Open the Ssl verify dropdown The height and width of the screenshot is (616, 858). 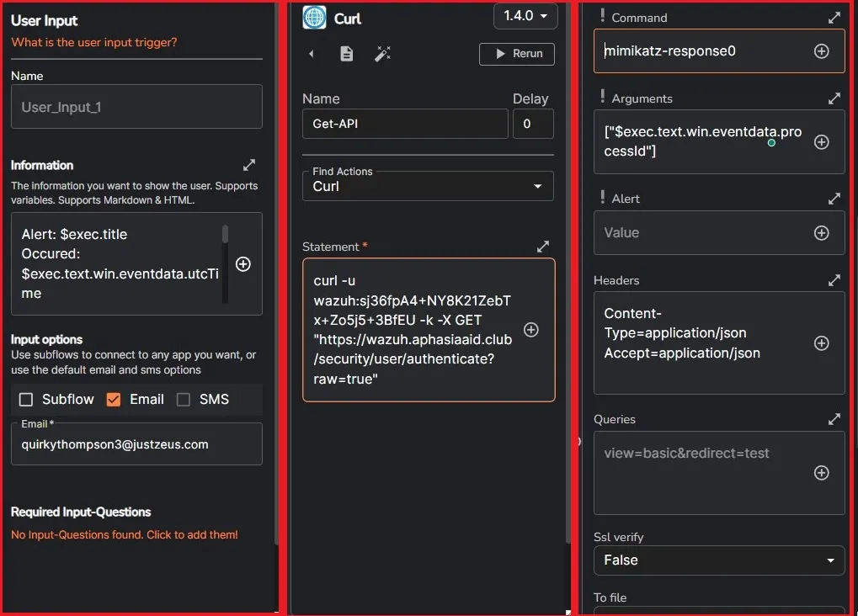tap(718, 560)
